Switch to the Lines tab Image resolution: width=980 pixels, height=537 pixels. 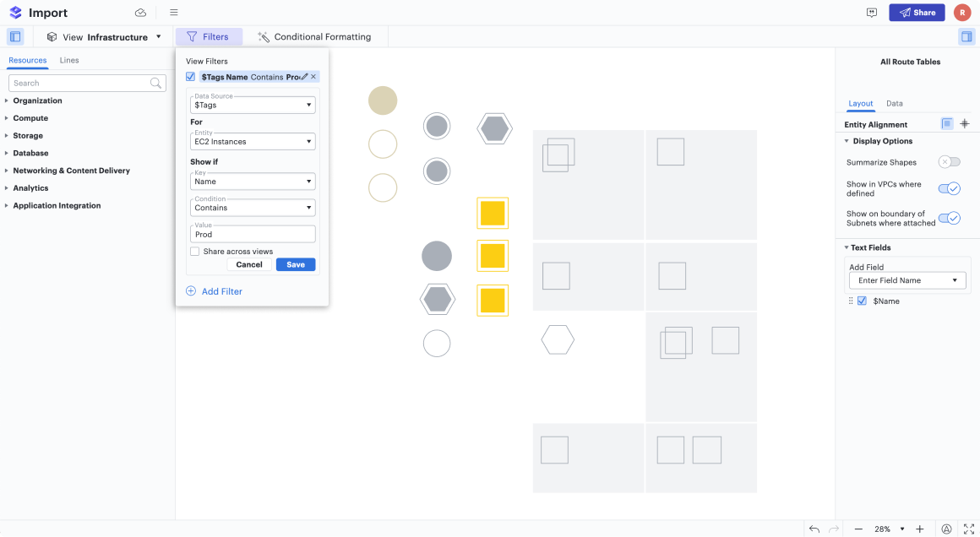tap(68, 61)
